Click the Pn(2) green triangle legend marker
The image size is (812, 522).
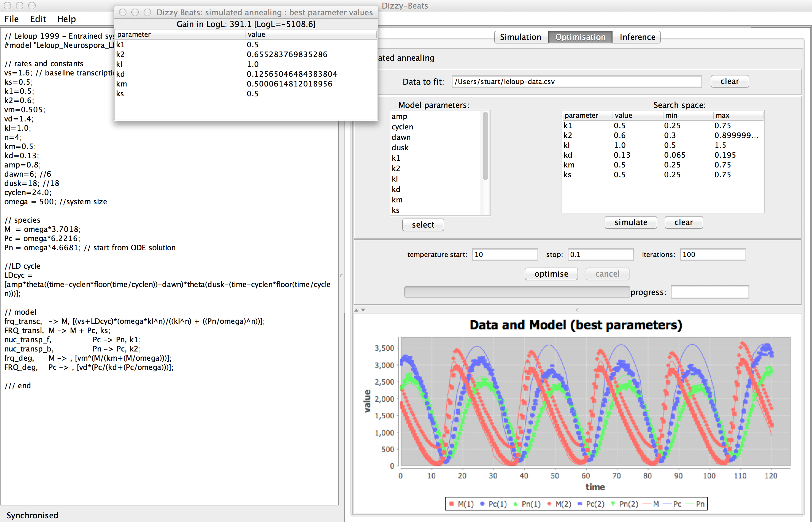coord(613,504)
